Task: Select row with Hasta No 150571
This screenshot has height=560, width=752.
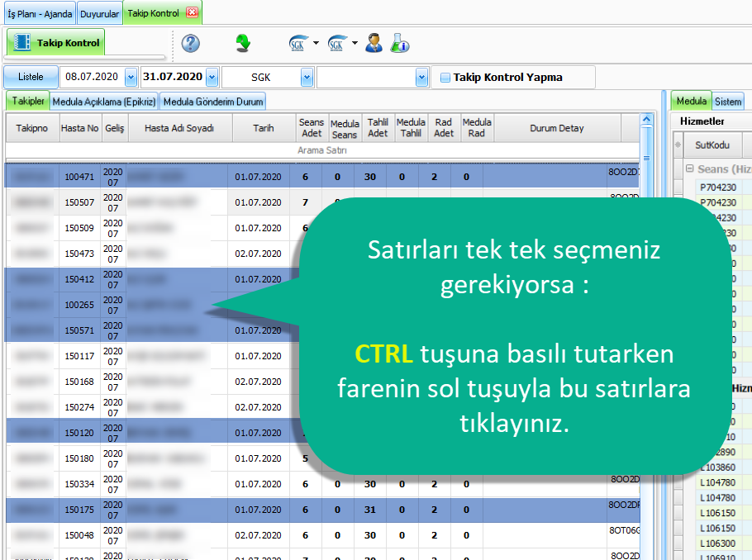Action: tap(322, 330)
